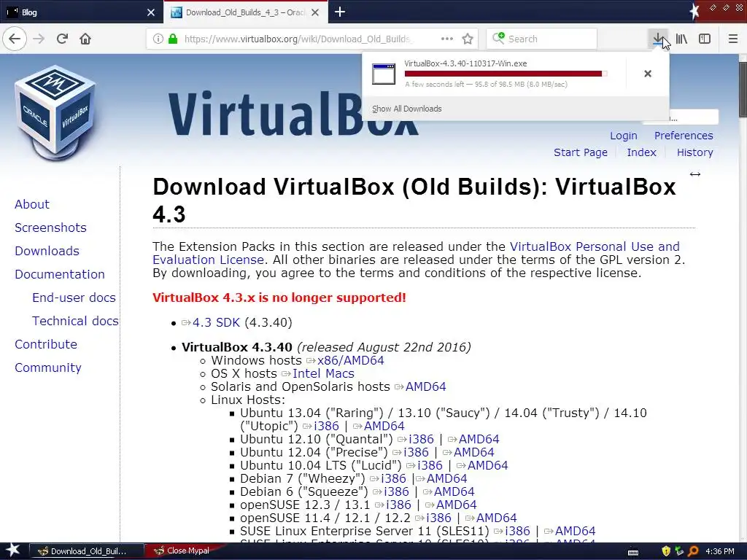The width and height of the screenshot is (747, 560).
Task: Open Downloads in the sidebar
Action: (47, 251)
